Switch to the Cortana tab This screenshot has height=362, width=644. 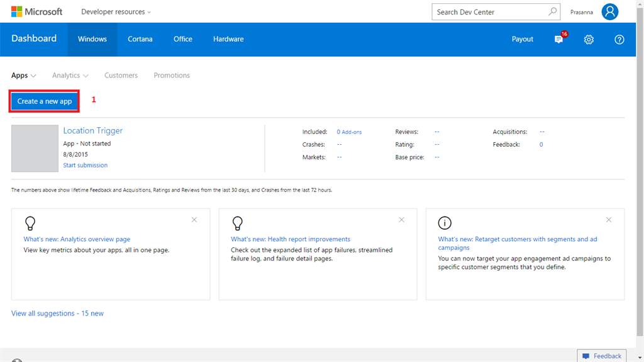coord(140,39)
